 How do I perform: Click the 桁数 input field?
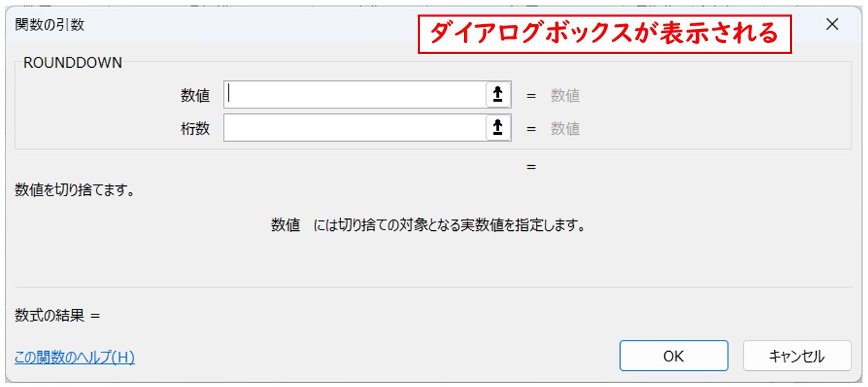(x=355, y=128)
